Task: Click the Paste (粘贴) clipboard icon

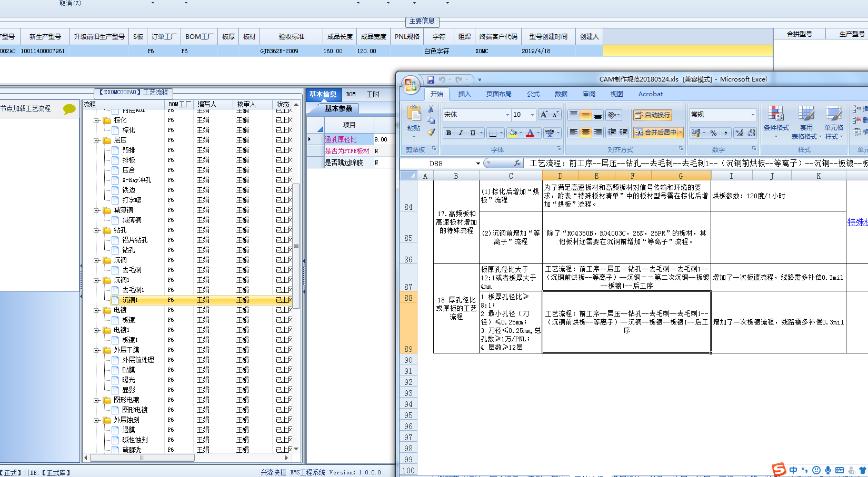Action: (x=414, y=114)
